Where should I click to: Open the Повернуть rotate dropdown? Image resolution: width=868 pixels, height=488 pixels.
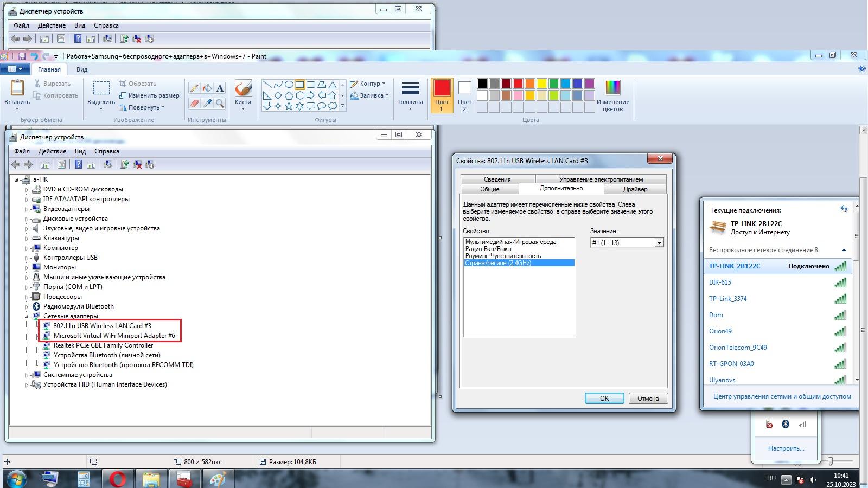[x=142, y=107]
